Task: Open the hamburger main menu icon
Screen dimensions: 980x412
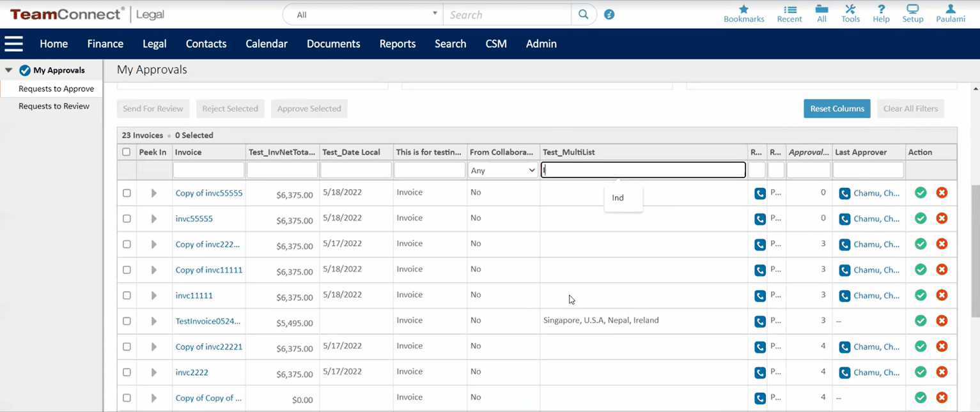Action: pos(13,43)
